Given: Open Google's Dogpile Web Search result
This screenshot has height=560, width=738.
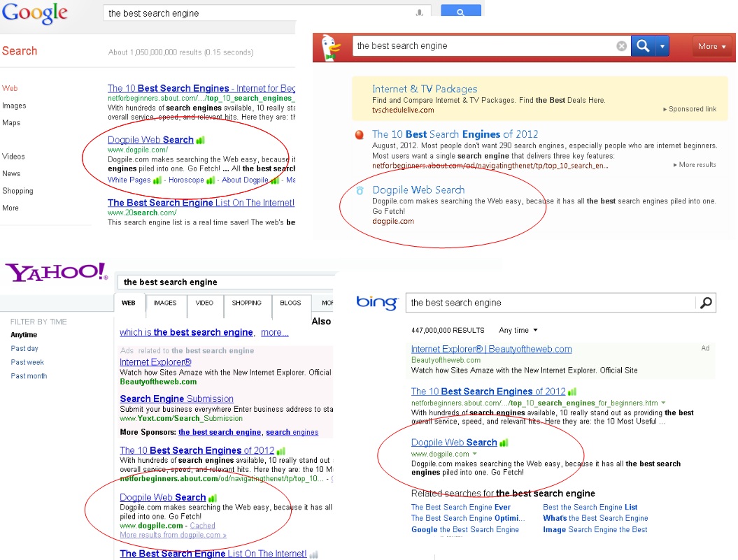Looking at the screenshot, I should (x=150, y=141).
